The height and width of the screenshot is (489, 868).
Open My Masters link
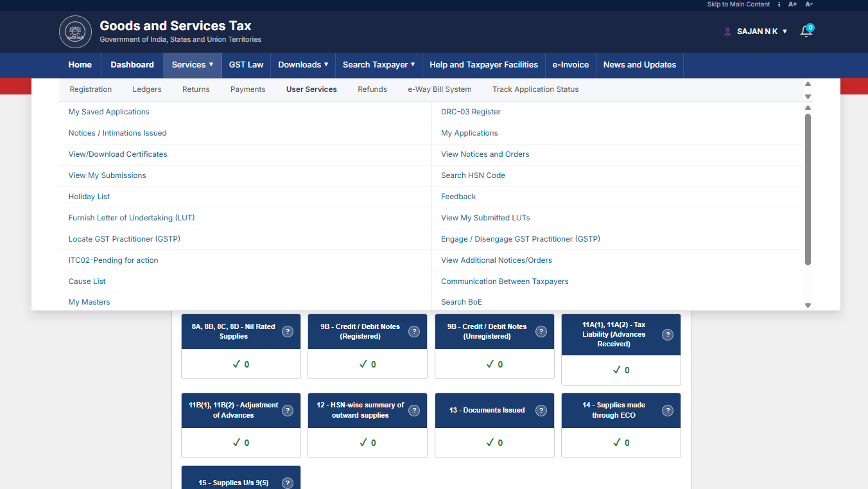pyautogui.click(x=89, y=302)
